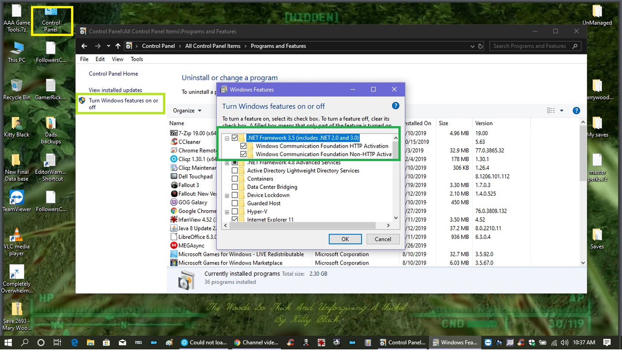
Task: Open the Windows Start menu
Action: pos(8,342)
